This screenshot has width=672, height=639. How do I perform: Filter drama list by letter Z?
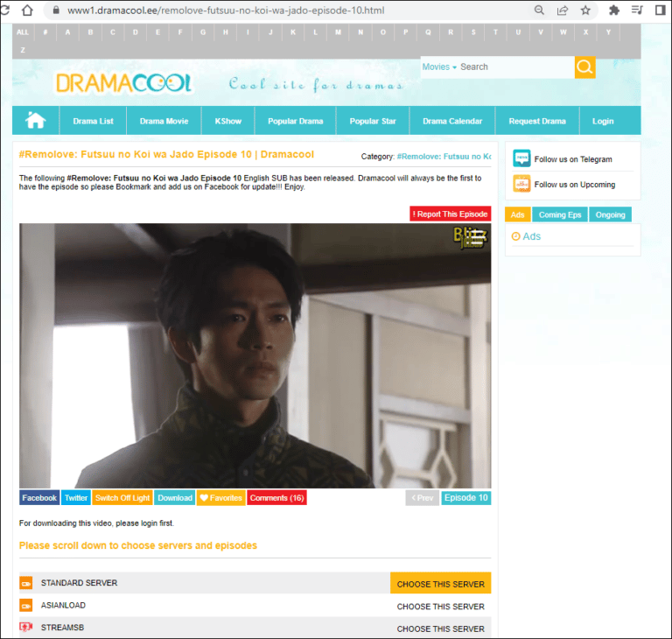click(x=22, y=50)
